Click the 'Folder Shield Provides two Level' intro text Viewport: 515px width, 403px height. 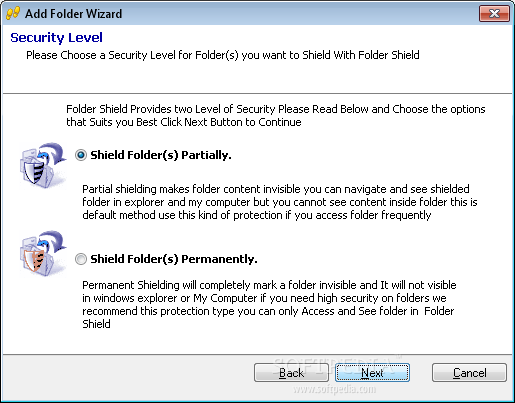276,116
